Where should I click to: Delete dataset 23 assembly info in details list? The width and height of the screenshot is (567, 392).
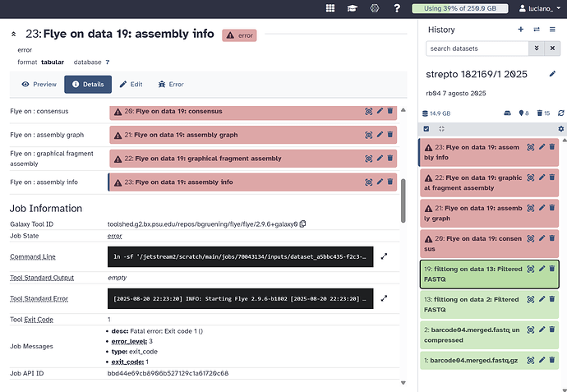[x=390, y=182]
